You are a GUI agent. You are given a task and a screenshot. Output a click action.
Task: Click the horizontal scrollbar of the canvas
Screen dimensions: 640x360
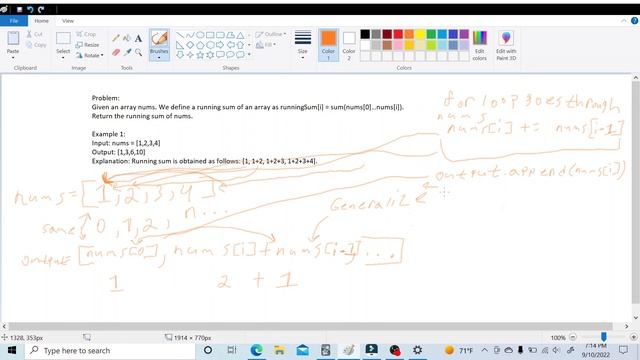311,326
